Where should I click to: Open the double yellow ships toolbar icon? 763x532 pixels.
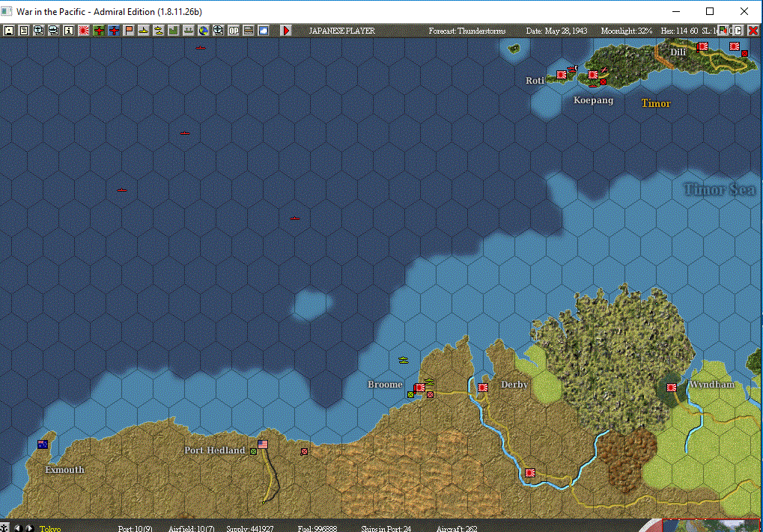159,31
